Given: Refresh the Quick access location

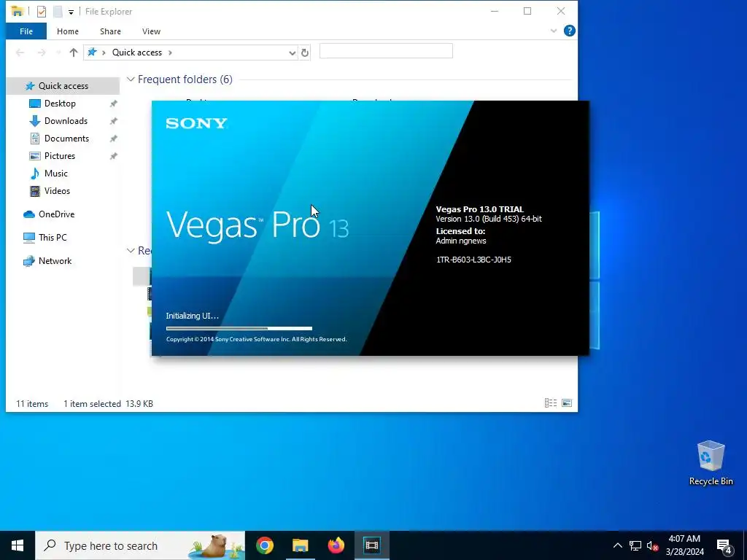Looking at the screenshot, I should point(305,52).
